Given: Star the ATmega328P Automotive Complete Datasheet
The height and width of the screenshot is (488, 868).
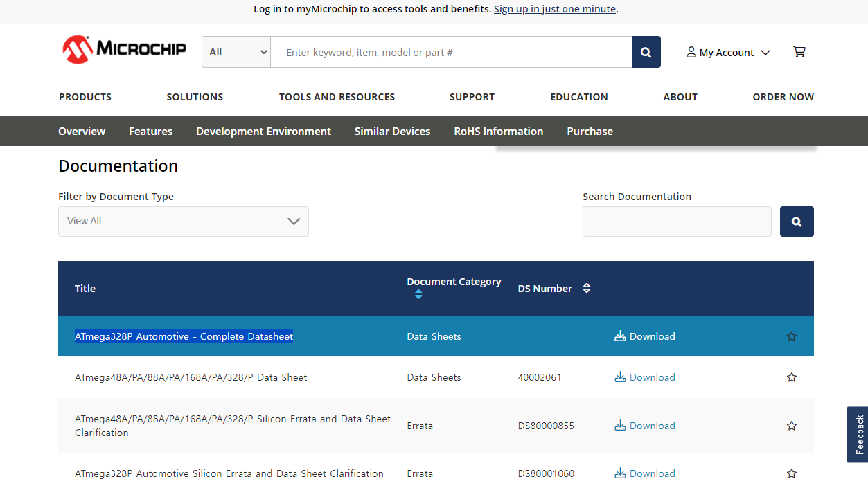Looking at the screenshot, I should pos(792,336).
